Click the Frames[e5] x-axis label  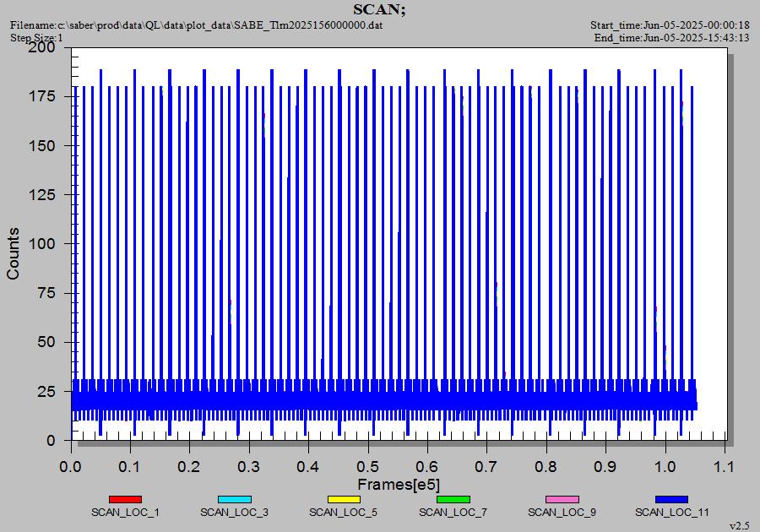coord(399,484)
